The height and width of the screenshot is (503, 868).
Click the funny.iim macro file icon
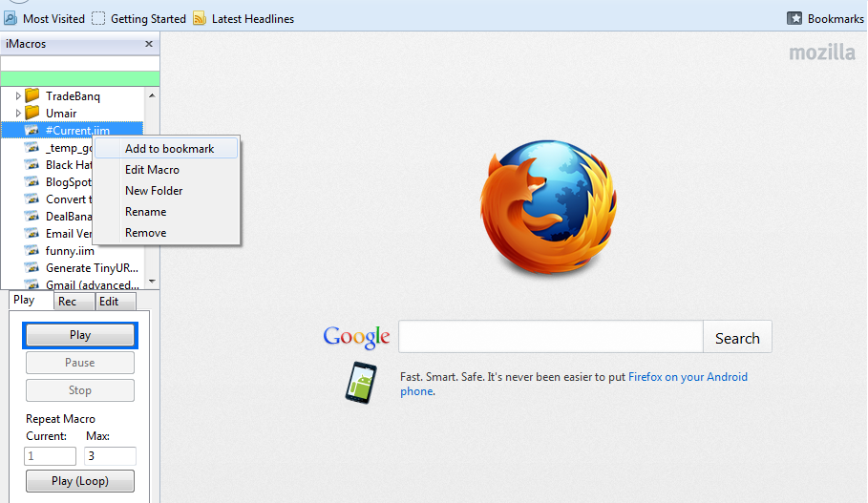point(32,250)
